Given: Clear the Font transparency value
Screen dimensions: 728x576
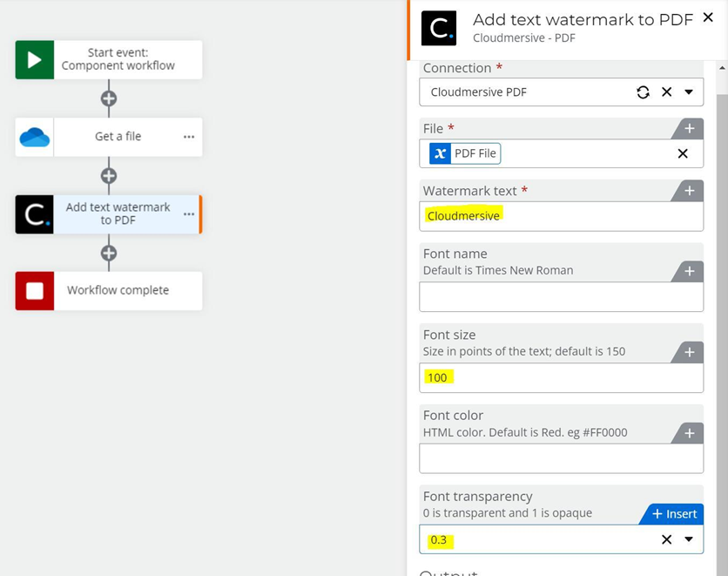Looking at the screenshot, I should pos(666,539).
